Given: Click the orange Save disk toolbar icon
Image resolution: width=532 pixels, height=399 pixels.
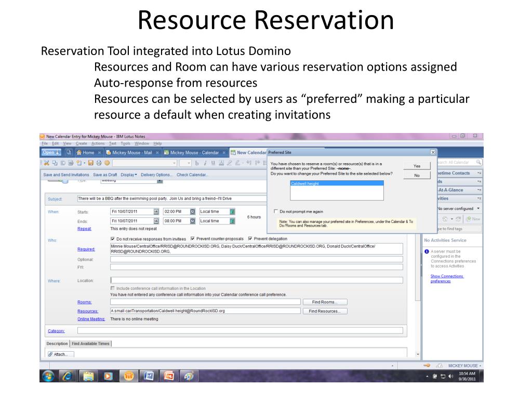Looking at the screenshot, I should pos(90,163).
